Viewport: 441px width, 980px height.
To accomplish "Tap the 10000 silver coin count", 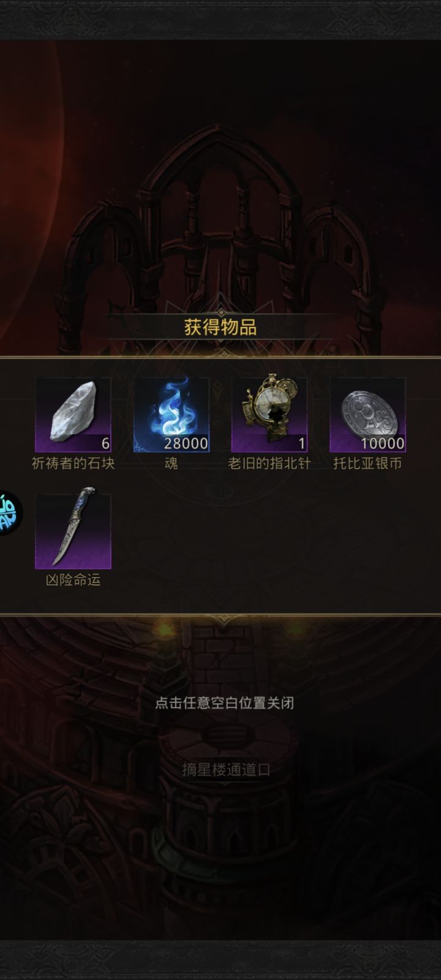I will [x=382, y=443].
